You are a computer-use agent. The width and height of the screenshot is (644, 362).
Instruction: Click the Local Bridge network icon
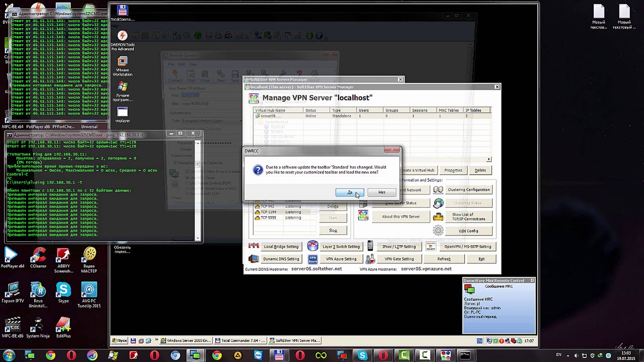click(x=254, y=246)
